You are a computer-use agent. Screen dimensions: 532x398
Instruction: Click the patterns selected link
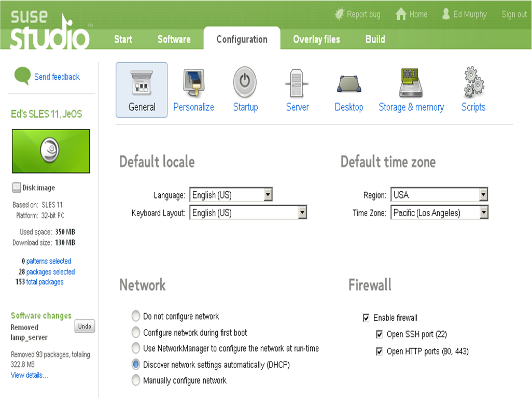click(x=49, y=261)
